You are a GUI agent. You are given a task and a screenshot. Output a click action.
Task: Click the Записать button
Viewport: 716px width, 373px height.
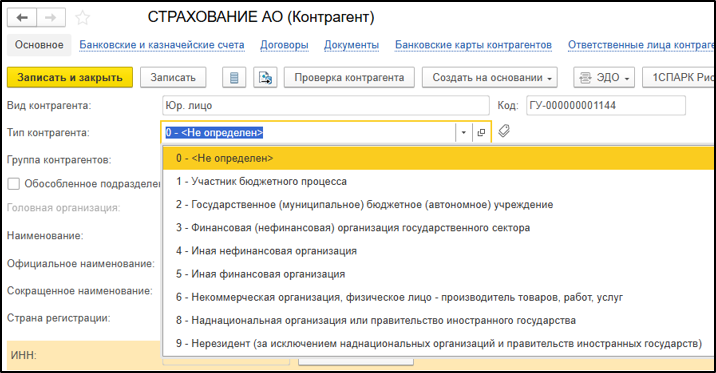click(173, 78)
